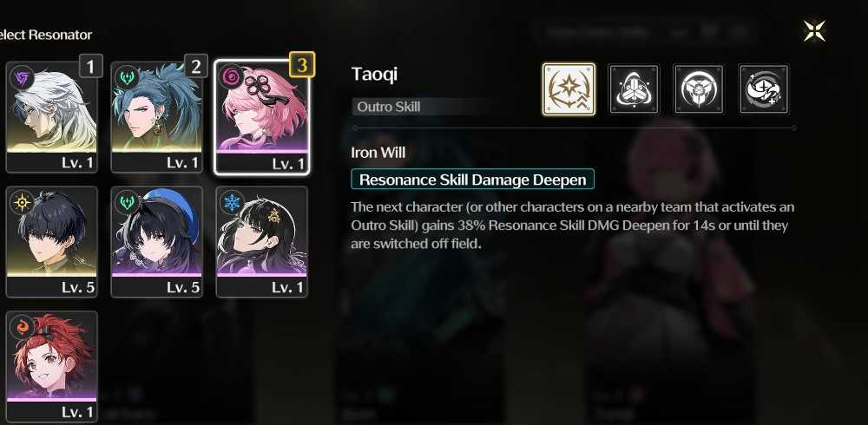This screenshot has width=868, height=425.
Task: Open the third circular emblem skill icon
Action: coord(698,89)
